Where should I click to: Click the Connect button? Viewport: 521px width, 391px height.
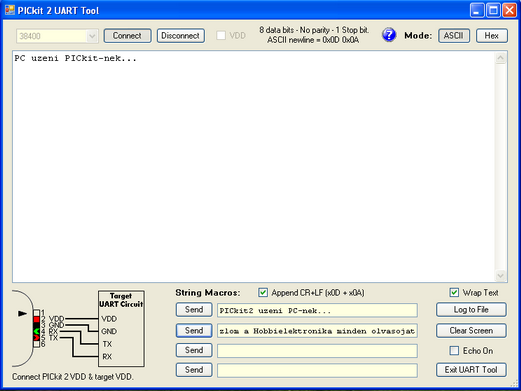[x=127, y=36]
